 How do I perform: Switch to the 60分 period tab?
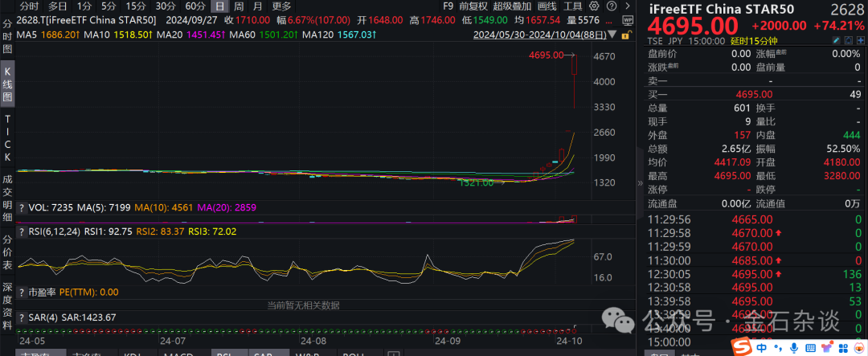pos(194,6)
